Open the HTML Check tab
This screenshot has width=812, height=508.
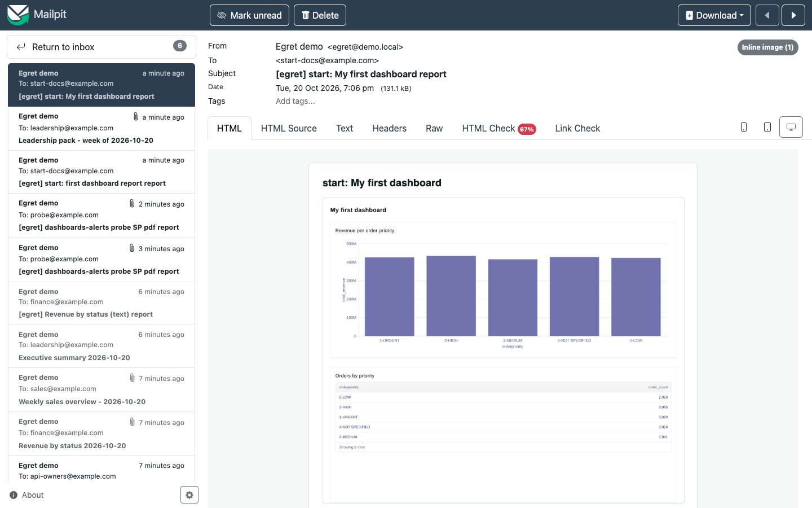click(x=499, y=128)
